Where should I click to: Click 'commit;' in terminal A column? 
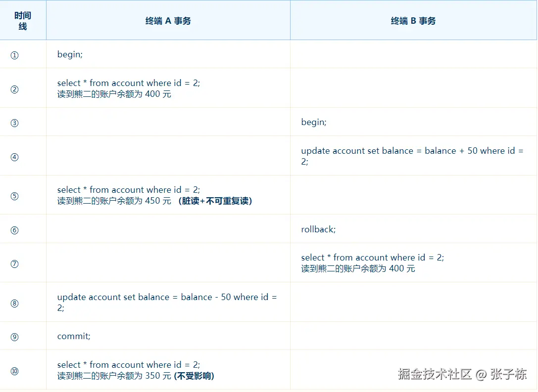(x=74, y=336)
